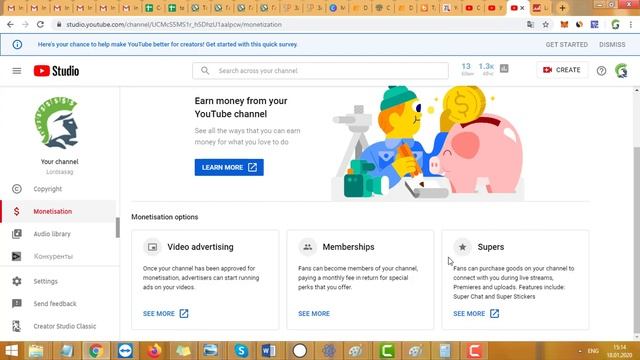Click the YouTube Studio logo
Viewport: 640px width, 360px height.
(x=56, y=71)
